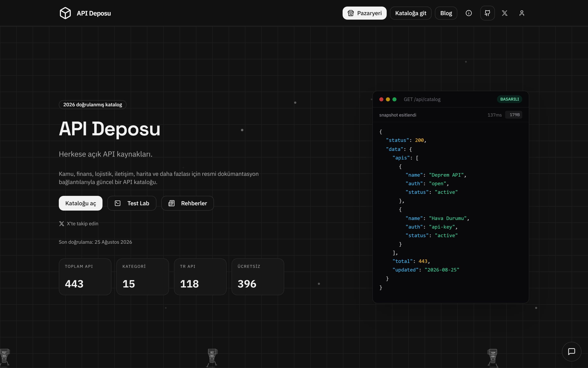Click the store icon in Pazaryeri
Image resolution: width=588 pixels, height=368 pixels.
point(351,13)
